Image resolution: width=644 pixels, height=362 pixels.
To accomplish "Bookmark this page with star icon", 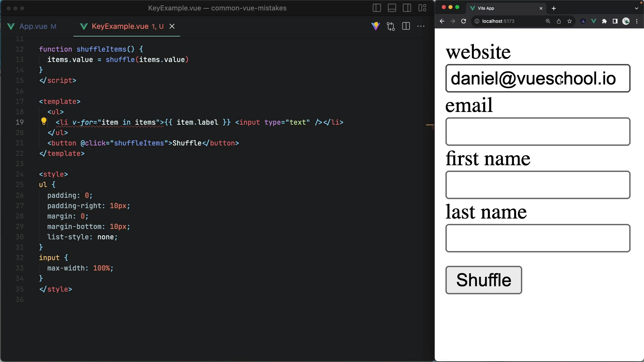I will (570, 21).
